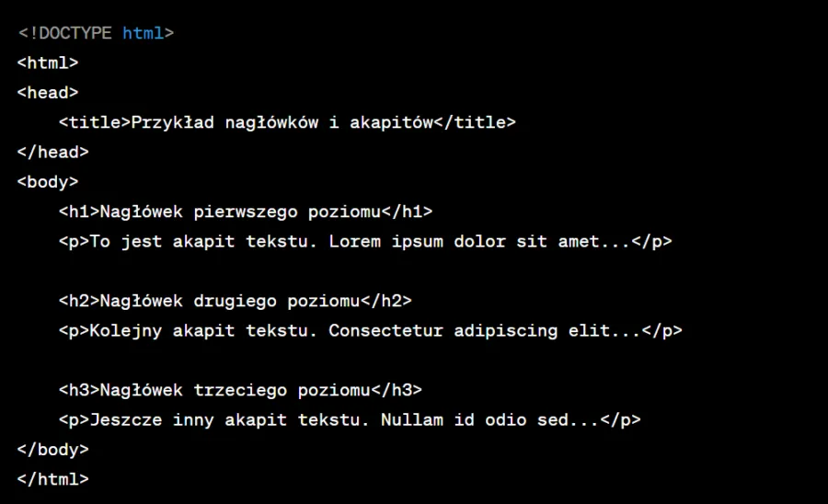Image resolution: width=828 pixels, height=504 pixels.
Task: Click the opening <html> tag
Action: click(48, 63)
